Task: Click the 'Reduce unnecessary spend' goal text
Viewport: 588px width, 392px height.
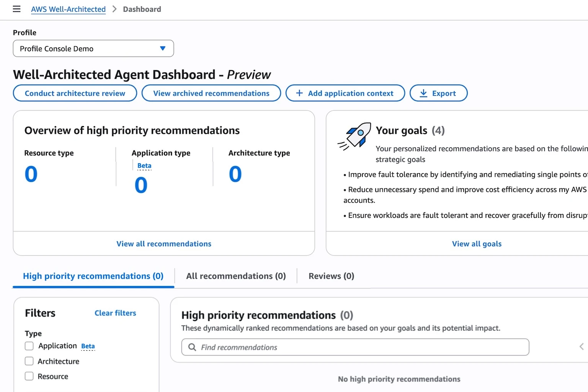Action: [465, 195]
